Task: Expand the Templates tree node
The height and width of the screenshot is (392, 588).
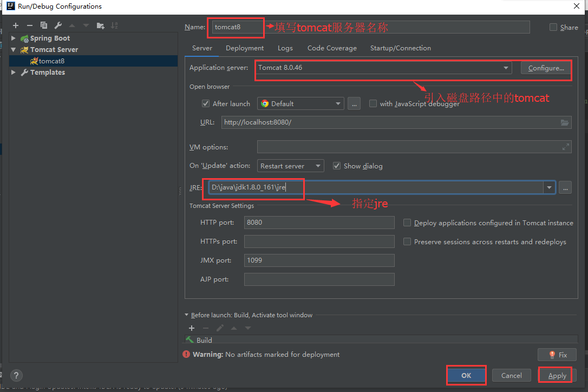Action: (14, 72)
